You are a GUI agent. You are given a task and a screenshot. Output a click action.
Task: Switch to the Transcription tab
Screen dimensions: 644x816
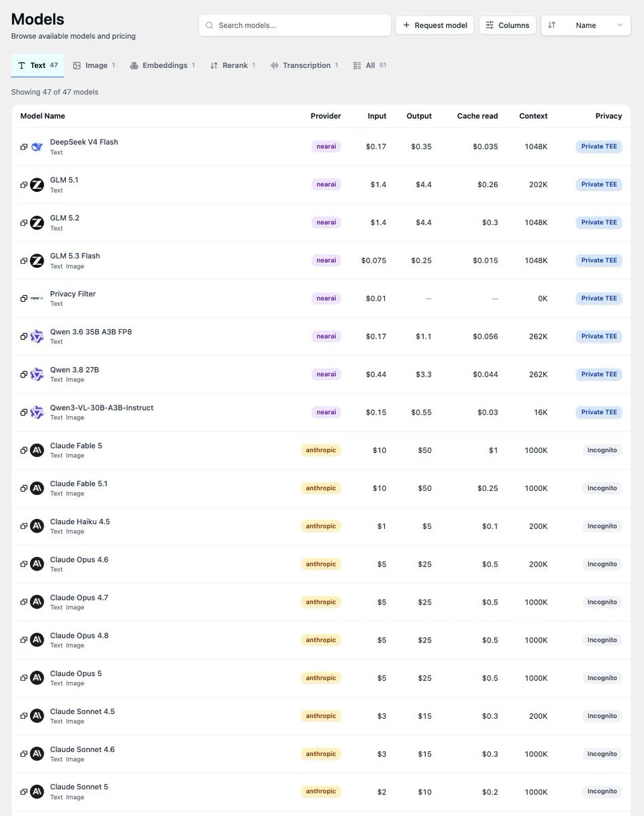(x=304, y=65)
